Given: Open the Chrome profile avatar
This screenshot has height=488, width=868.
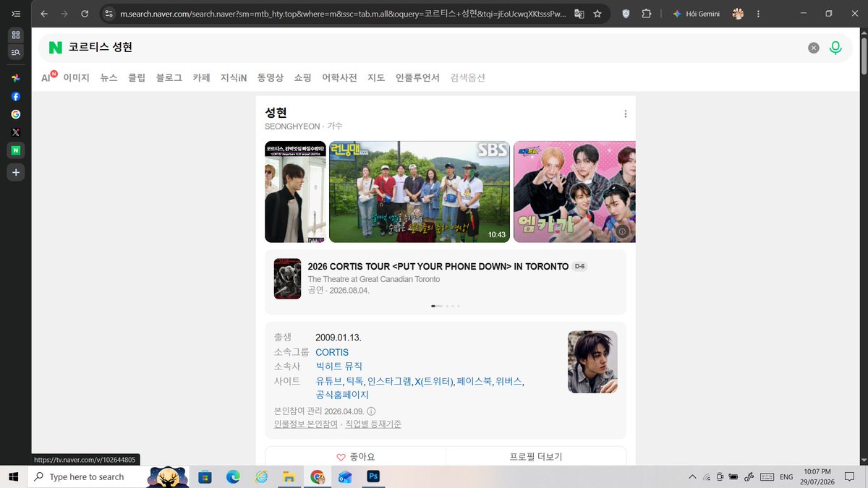Looking at the screenshot, I should [x=738, y=14].
